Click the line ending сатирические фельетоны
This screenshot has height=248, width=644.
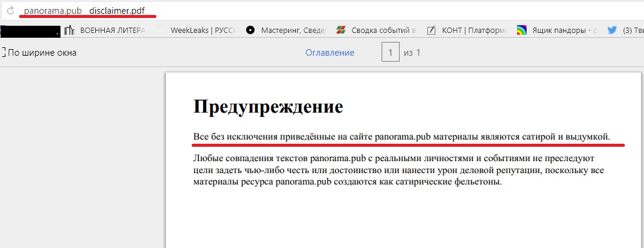[x=347, y=182]
